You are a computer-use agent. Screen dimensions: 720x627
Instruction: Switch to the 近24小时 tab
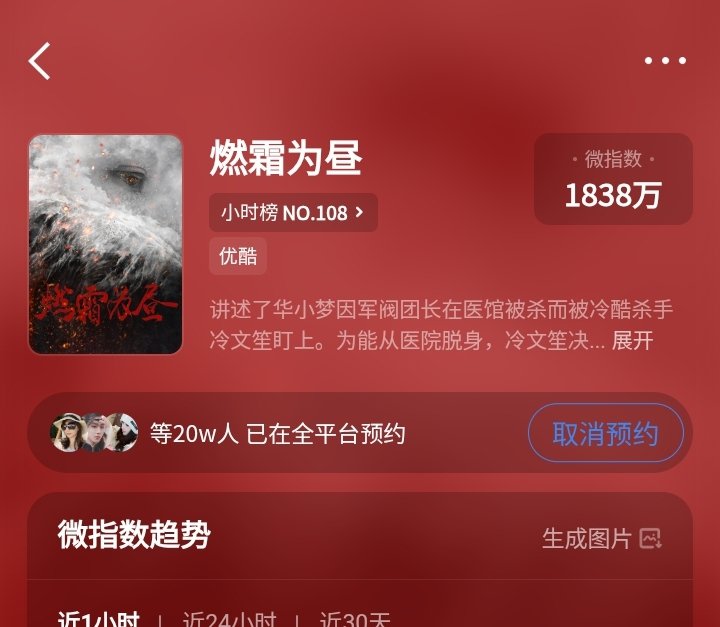click(229, 619)
